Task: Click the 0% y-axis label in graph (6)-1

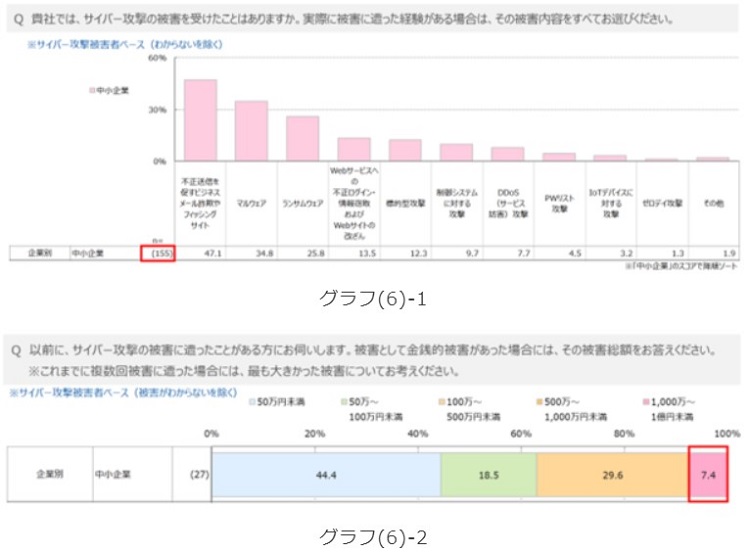Action: [160, 161]
